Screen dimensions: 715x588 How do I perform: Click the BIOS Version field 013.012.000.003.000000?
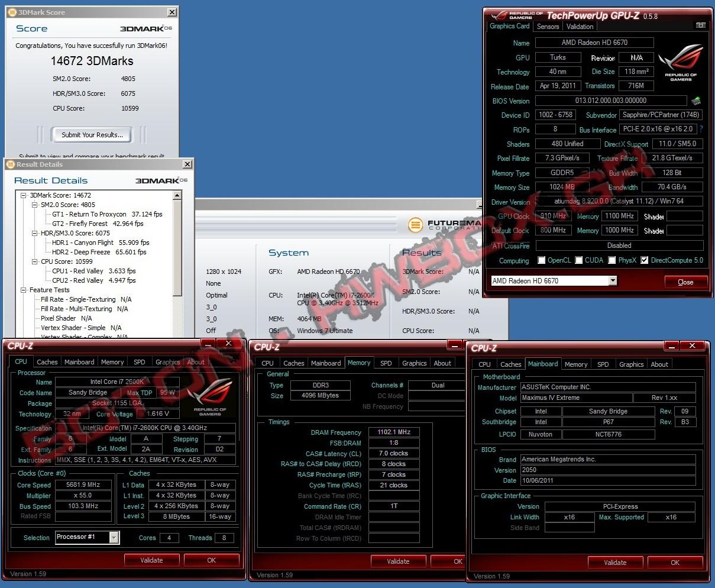point(611,101)
